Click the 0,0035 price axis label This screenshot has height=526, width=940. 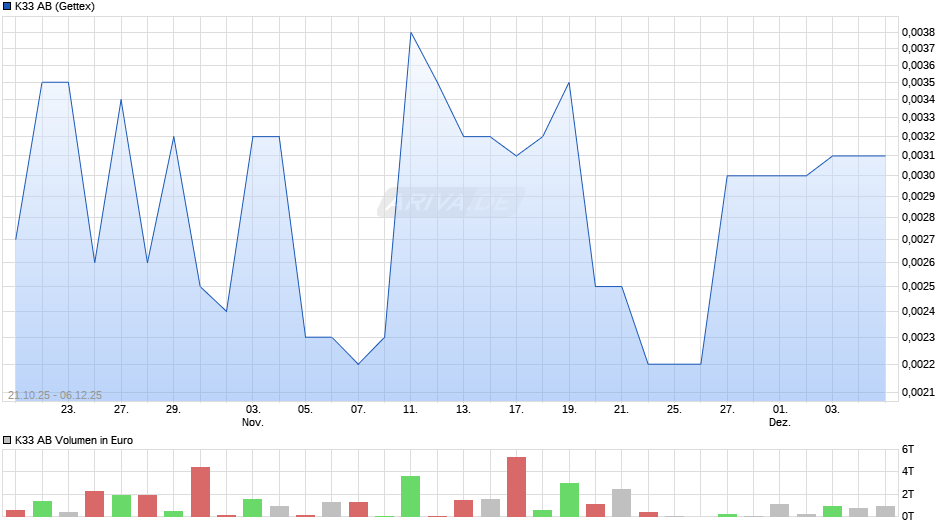pos(918,82)
